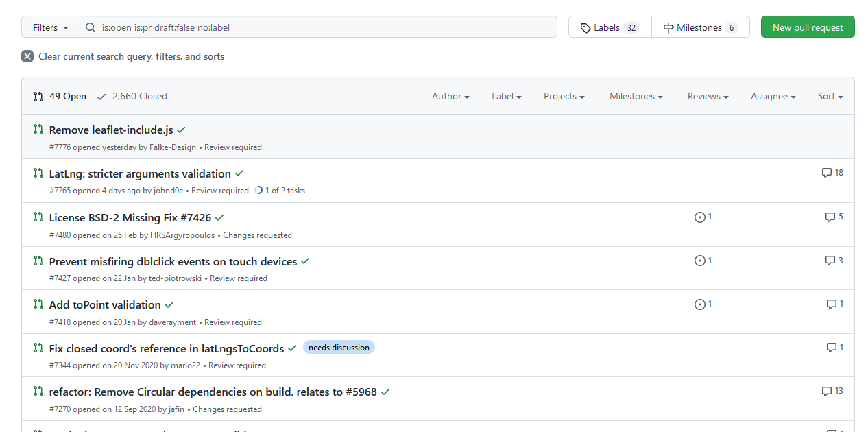Click the search query input field

pyautogui.click(x=318, y=27)
